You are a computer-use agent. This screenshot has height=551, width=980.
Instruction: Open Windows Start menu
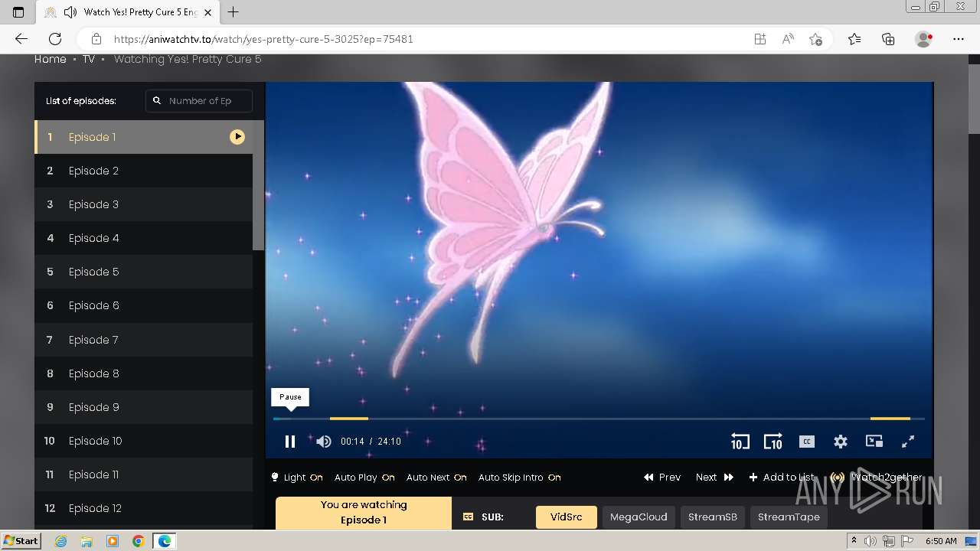(x=21, y=541)
